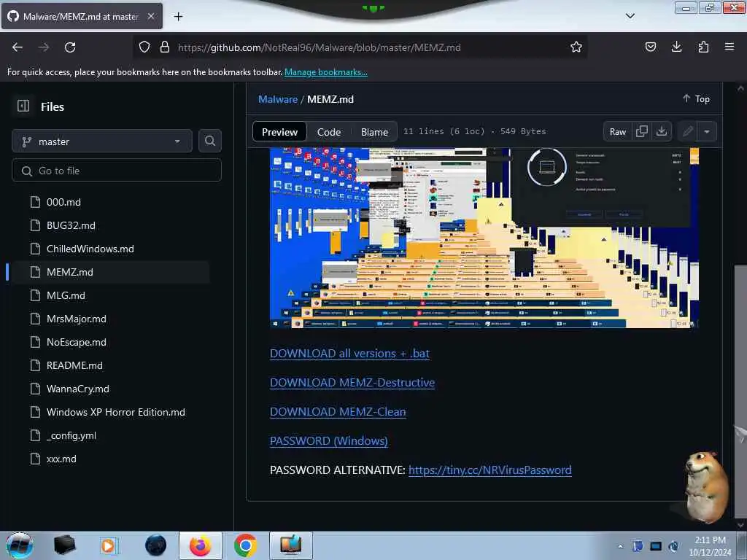Screen dimensions: 747x560
Task: Open the Raw file view
Action: pyautogui.click(x=617, y=132)
